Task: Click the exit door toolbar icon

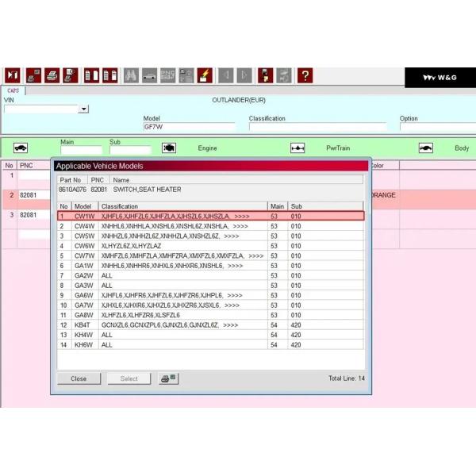Action: (x=13, y=75)
